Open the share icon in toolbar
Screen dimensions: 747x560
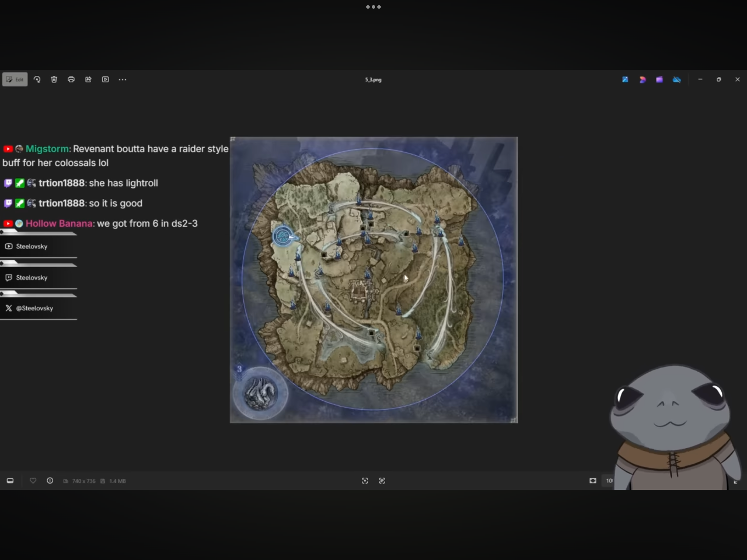pos(88,80)
